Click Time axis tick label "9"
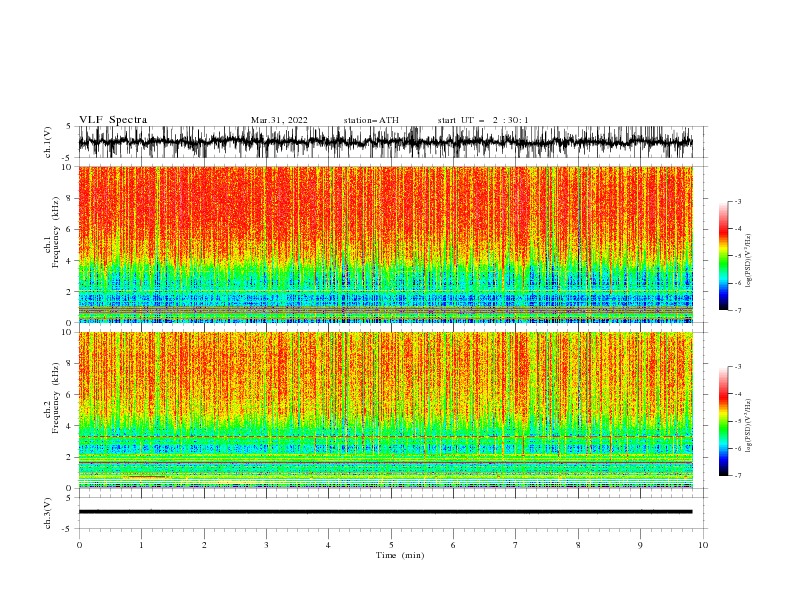The image size is (792, 612). pos(640,545)
